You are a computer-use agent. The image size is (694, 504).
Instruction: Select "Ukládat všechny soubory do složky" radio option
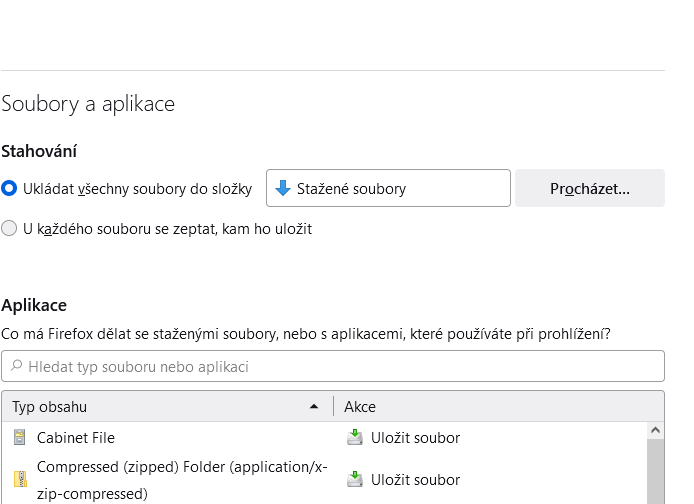(x=10, y=188)
